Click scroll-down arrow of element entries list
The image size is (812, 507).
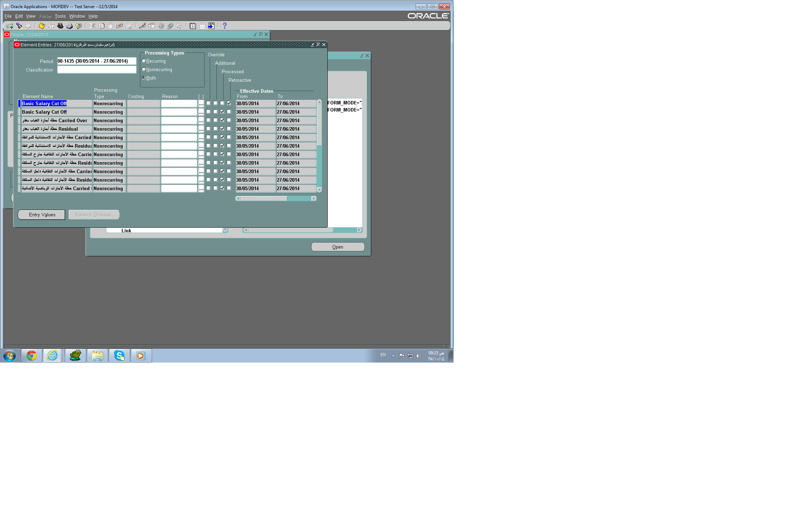pyautogui.click(x=319, y=190)
